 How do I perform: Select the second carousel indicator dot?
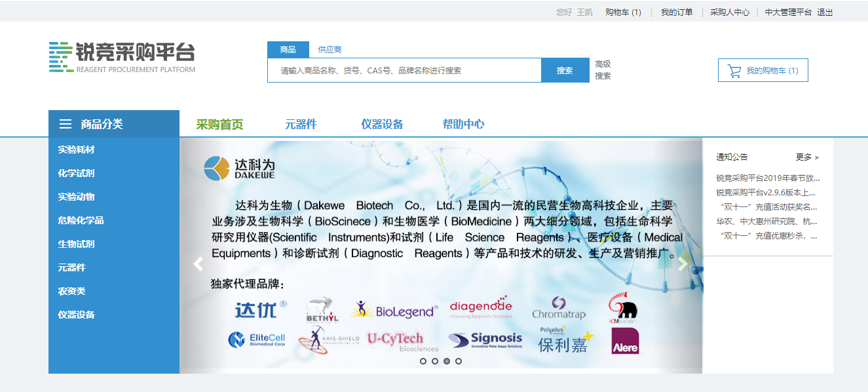pos(435,361)
